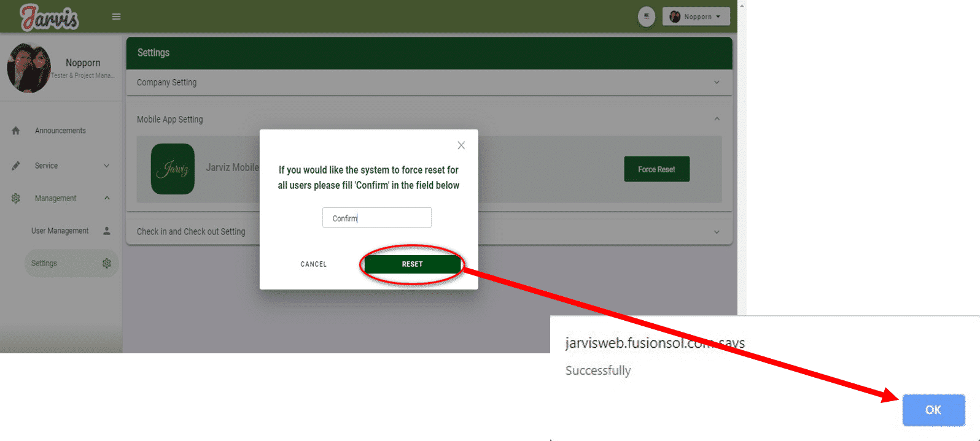Click the Announcements home icon
The height and width of the screenshot is (441, 980).
tap(16, 131)
